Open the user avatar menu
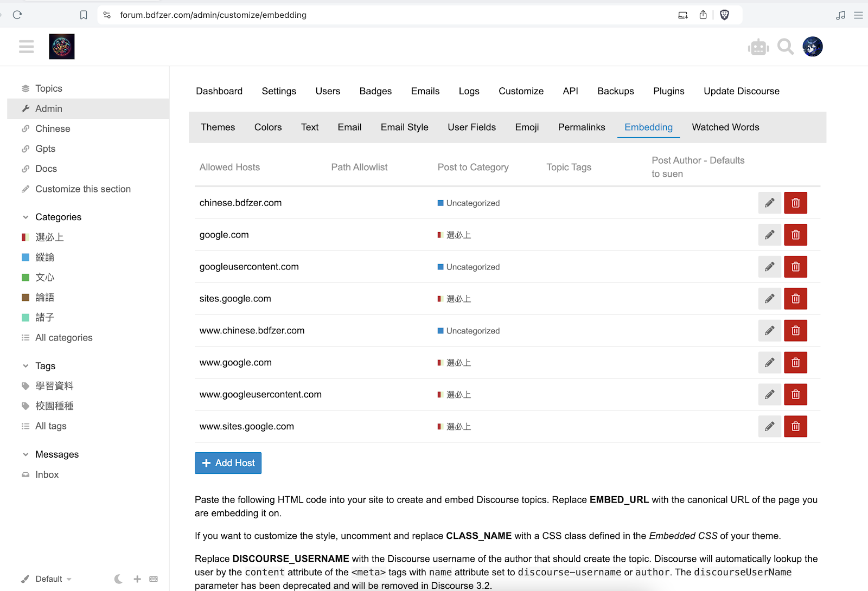The width and height of the screenshot is (868, 591). 812,47
